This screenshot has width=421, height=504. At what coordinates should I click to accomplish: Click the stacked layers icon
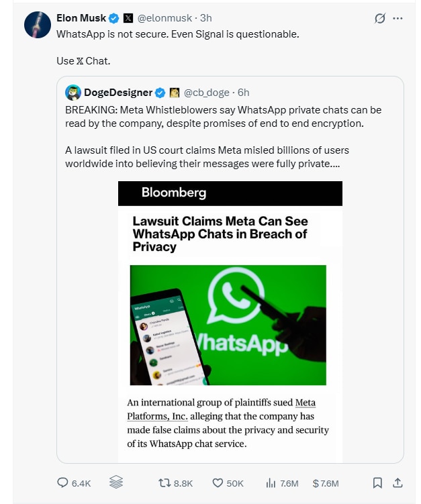tap(115, 483)
